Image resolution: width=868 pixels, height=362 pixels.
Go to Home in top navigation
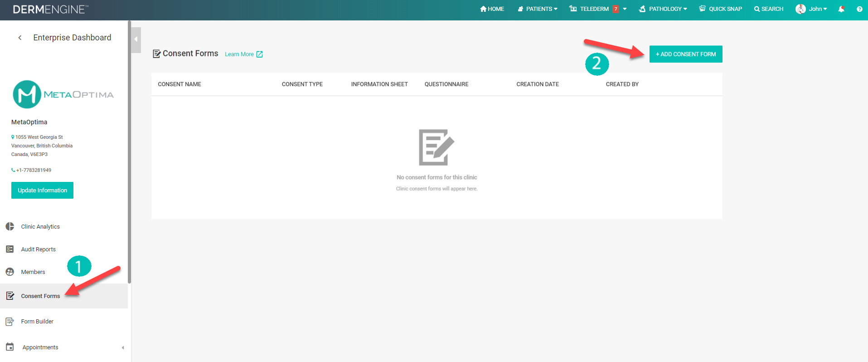click(x=492, y=9)
